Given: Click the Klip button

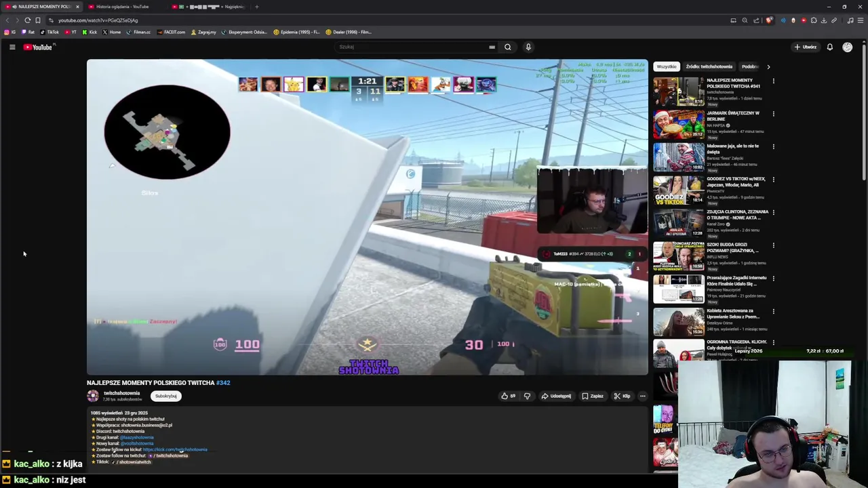Looking at the screenshot, I should pyautogui.click(x=622, y=396).
